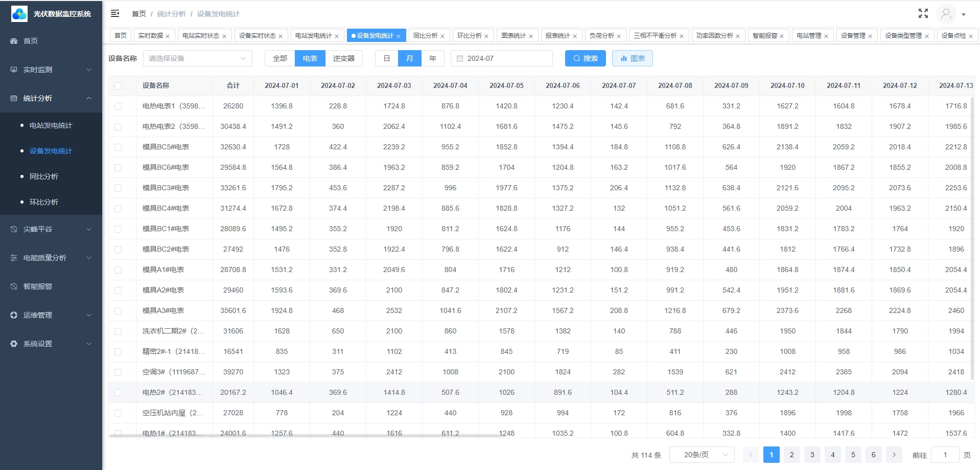
Task: Click the 统计分析 sidebar icon
Action: (x=14, y=98)
